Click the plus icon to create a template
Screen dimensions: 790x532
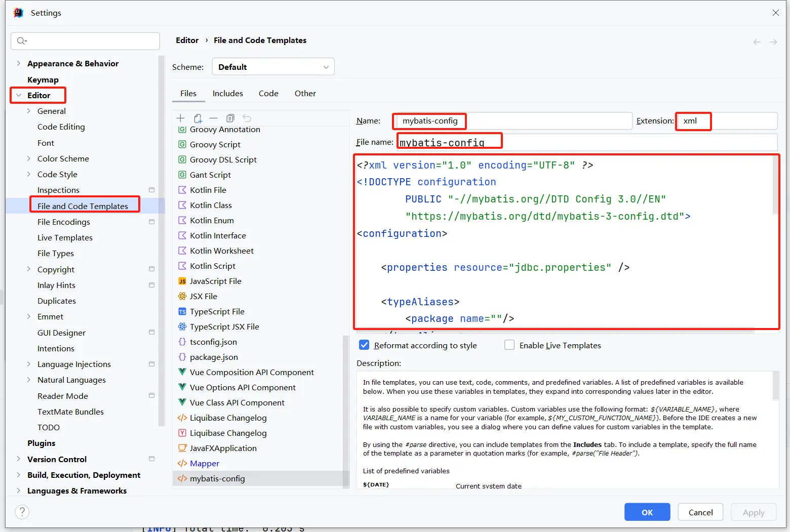point(180,118)
